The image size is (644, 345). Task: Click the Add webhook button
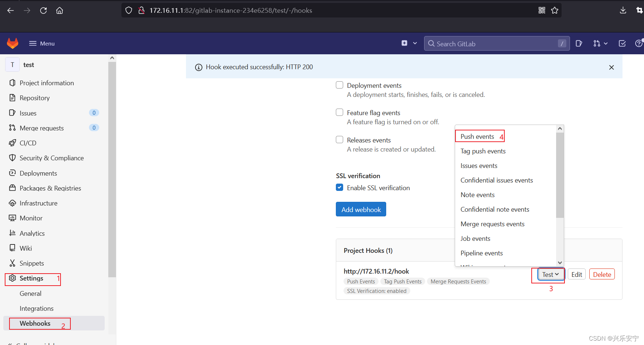click(361, 209)
